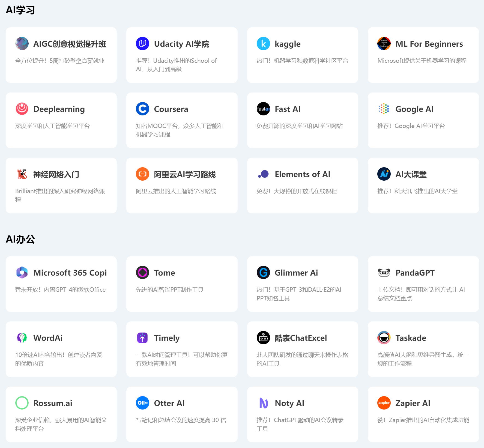Click description '免费！大规模的开放式在线课程'
The image size is (484, 448).
(297, 191)
